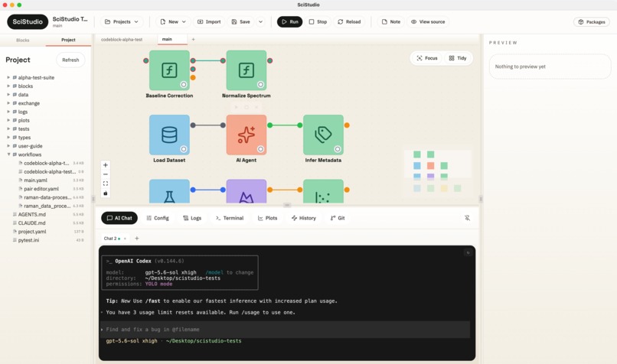Run the workflow
Screen dimensions: 617x364
pyautogui.click(x=289, y=21)
